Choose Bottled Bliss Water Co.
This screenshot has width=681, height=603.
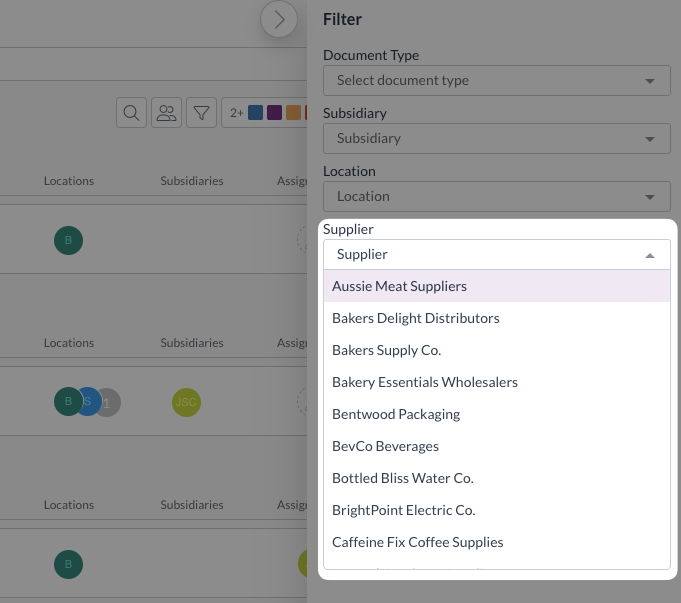(x=402, y=478)
